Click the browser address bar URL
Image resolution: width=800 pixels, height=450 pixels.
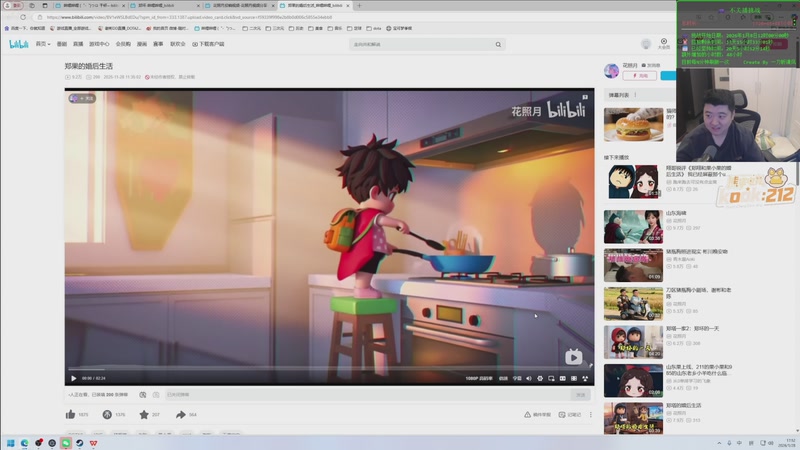tap(189, 17)
